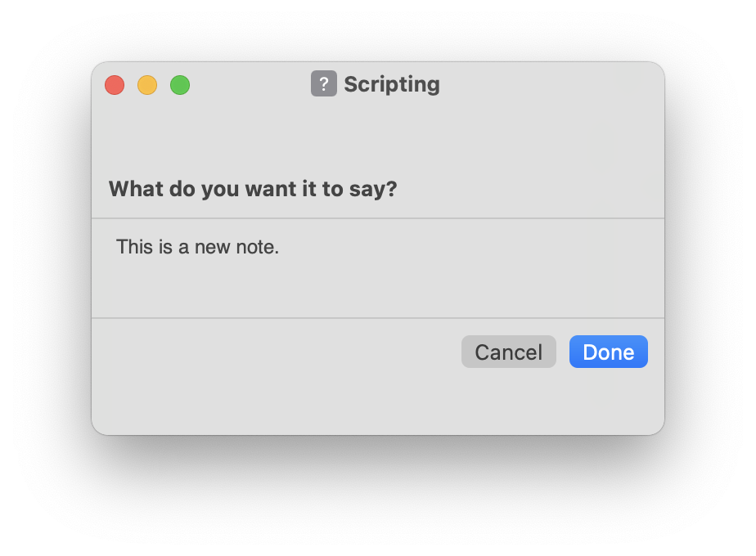Click empty title bar right of Scripting
This screenshot has height=556, width=756.
[x=550, y=85]
